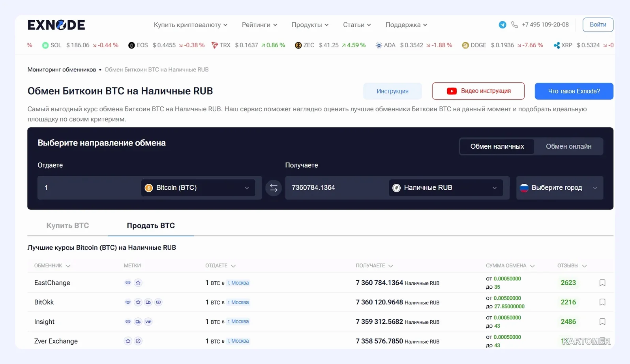Click the star badge on EastChange row
Screen dimensions: 630x364
(138, 283)
